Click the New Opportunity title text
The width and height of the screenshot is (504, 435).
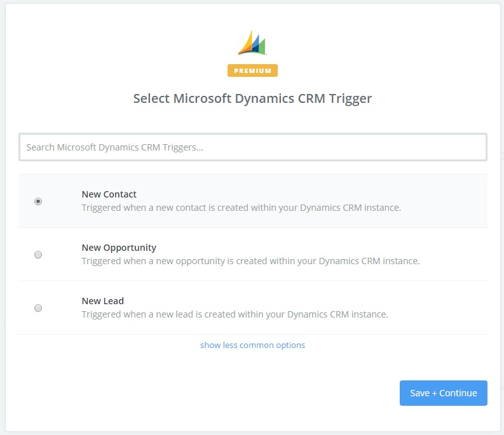pyautogui.click(x=119, y=248)
